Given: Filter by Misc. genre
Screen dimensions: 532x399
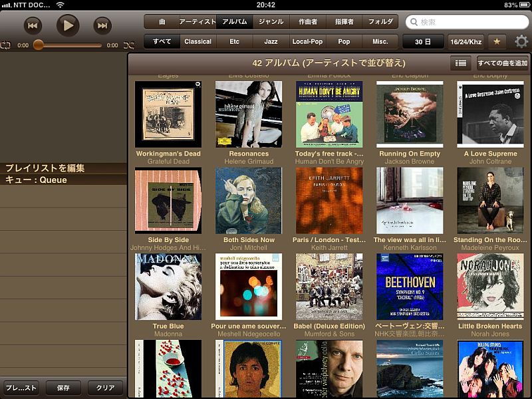Looking at the screenshot, I should pyautogui.click(x=380, y=42).
